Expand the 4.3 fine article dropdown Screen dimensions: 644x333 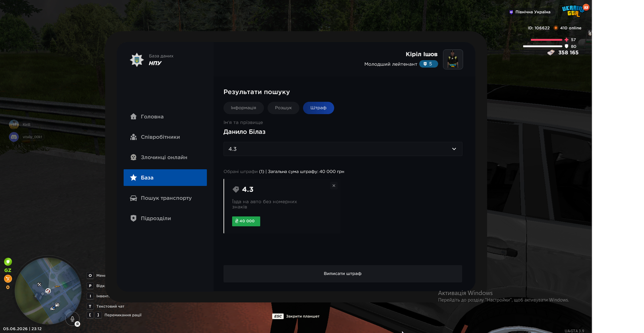click(x=343, y=149)
